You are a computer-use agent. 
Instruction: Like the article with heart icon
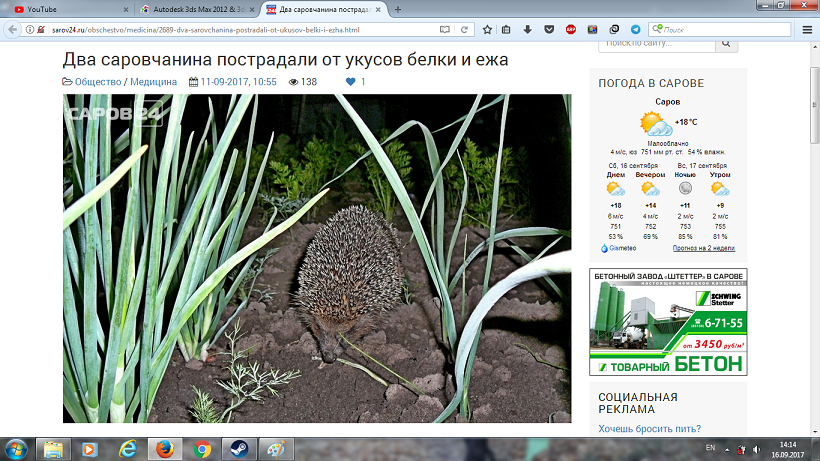tap(350, 82)
